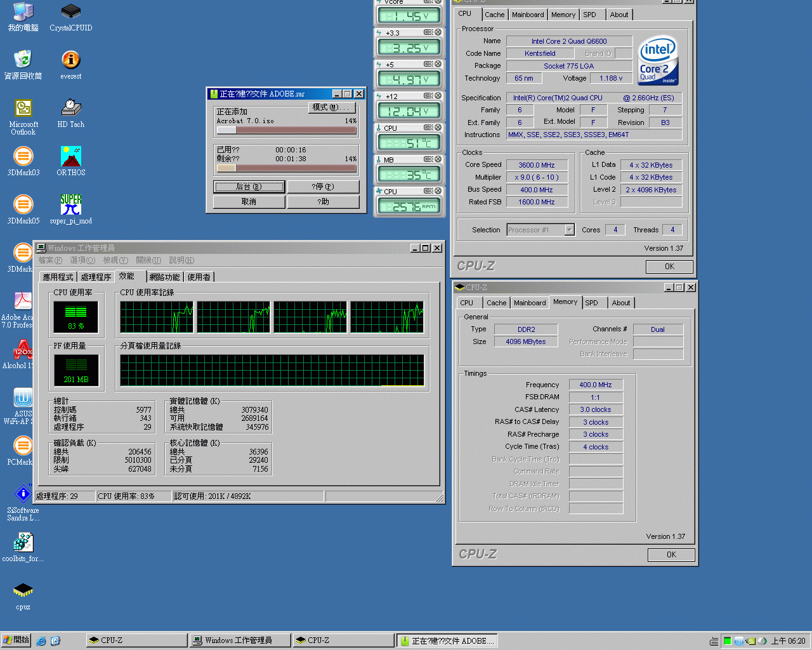Click the 開始 Start button on the taskbar

16,640
